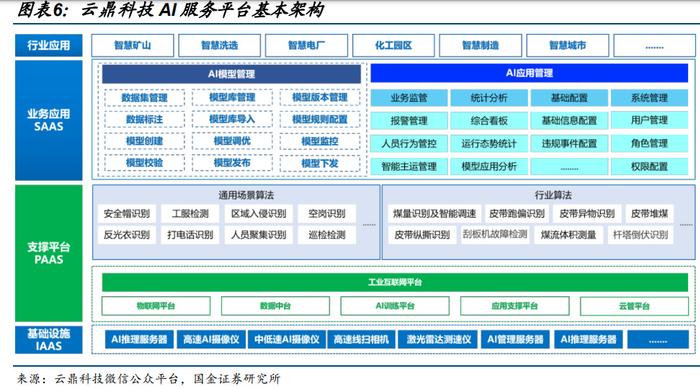Click the 工业互联网平台 green bar

click(x=395, y=282)
